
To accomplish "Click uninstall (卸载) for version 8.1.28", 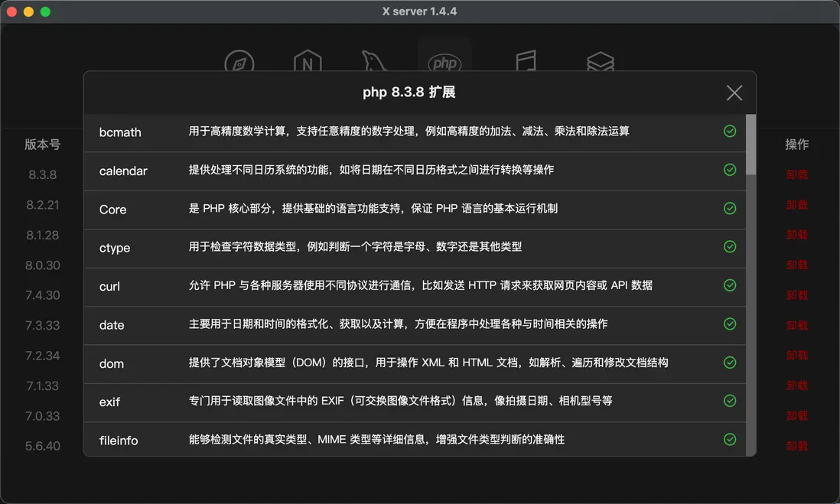I will (x=796, y=235).
